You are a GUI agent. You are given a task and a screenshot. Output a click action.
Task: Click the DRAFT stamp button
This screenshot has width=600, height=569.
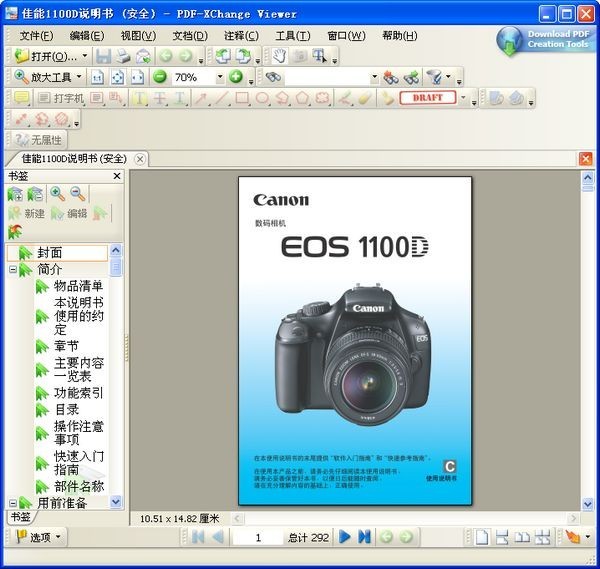pos(428,98)
